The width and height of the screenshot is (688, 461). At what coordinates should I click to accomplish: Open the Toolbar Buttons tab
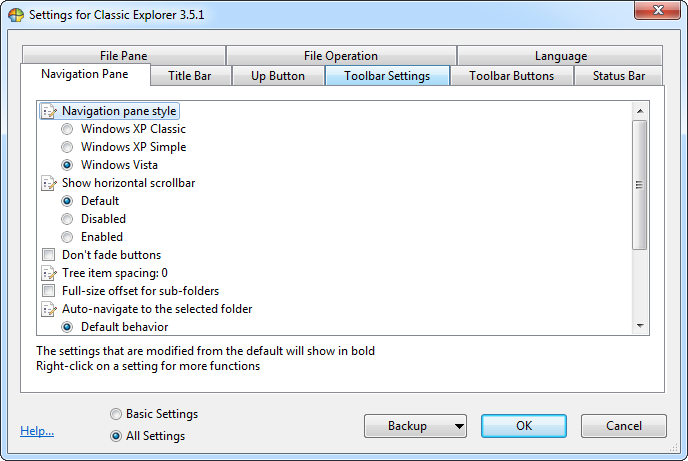511,76
